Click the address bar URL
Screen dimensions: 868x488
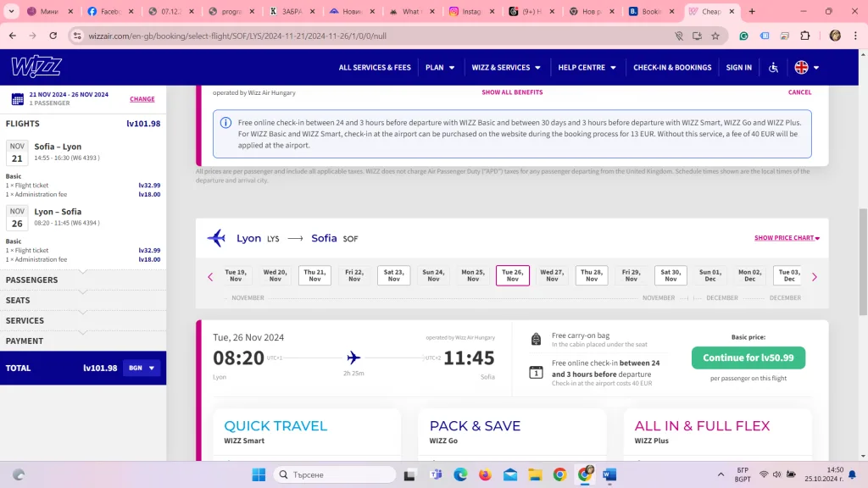[x=237, y=36]
